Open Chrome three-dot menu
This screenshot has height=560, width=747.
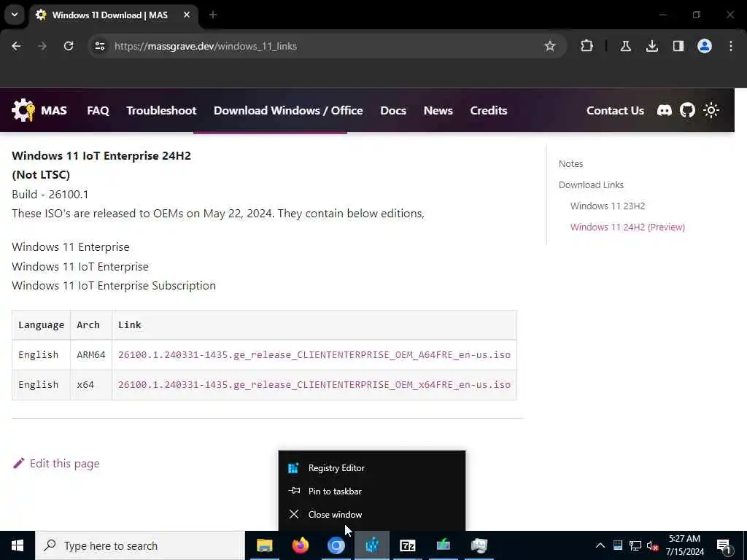point(730,46)
